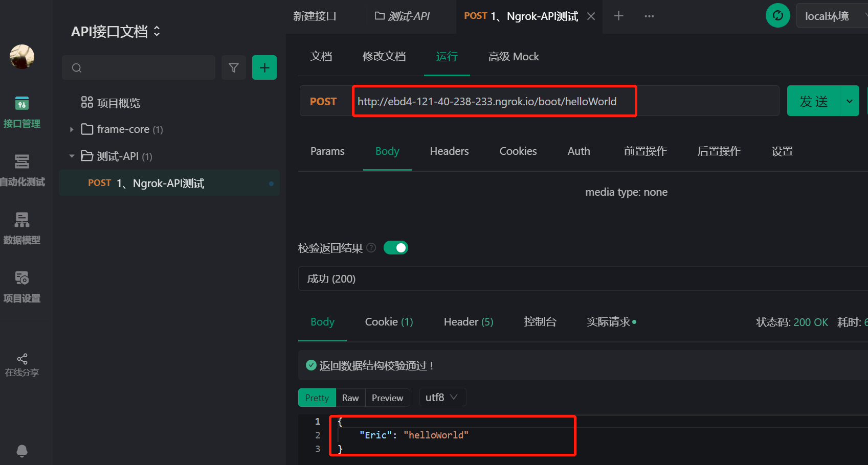Open the 接口管理 sidebar icon
This screenshot has width=868, height=465.
click(x=21, y=104)
